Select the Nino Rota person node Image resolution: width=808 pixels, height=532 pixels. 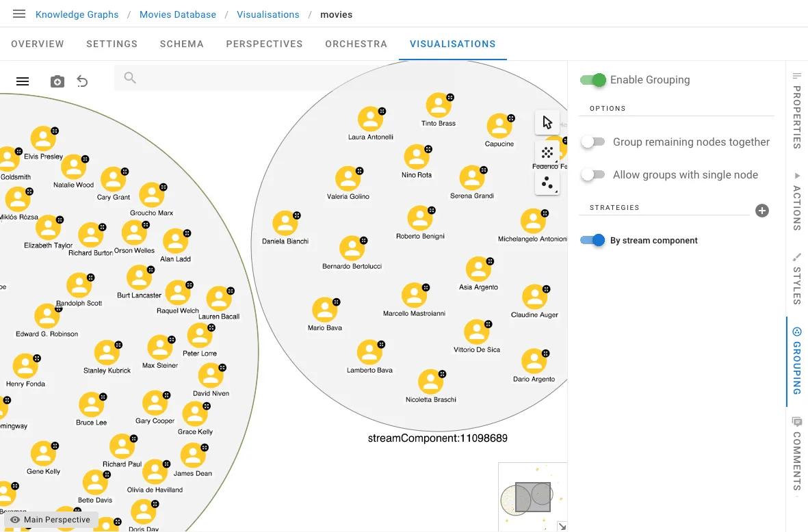click(x=417, y=157)
